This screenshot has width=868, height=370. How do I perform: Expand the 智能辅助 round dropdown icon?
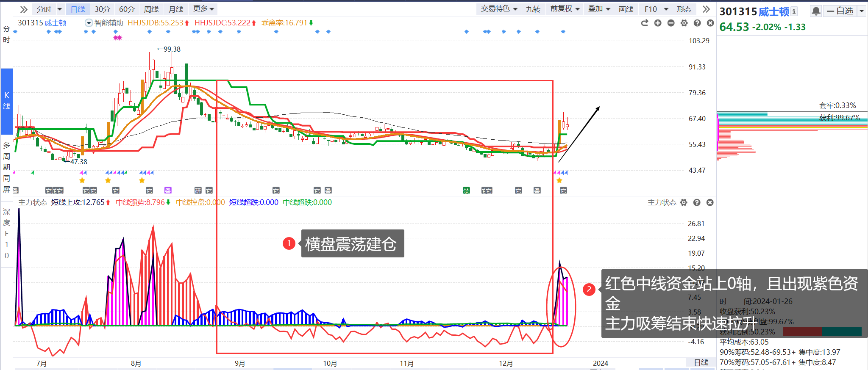point(89,23)
